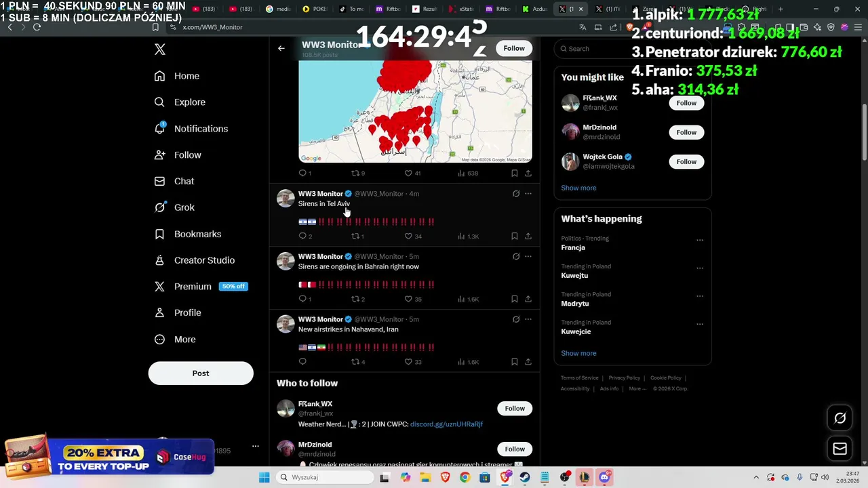Follow WW3 Monitor from header
Image resolution: width=868 pixels, height=488 pixels.
pos(514,48)
